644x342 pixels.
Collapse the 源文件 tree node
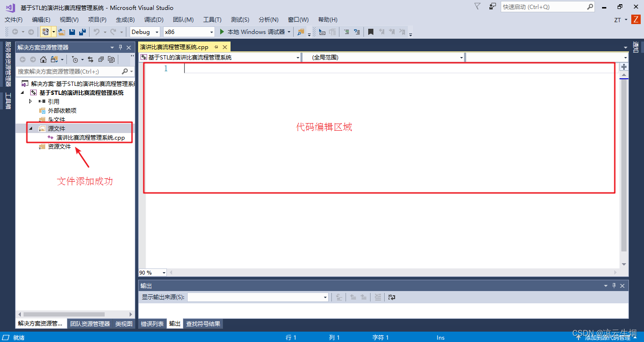pyautogui.click(x=30, y=128)
